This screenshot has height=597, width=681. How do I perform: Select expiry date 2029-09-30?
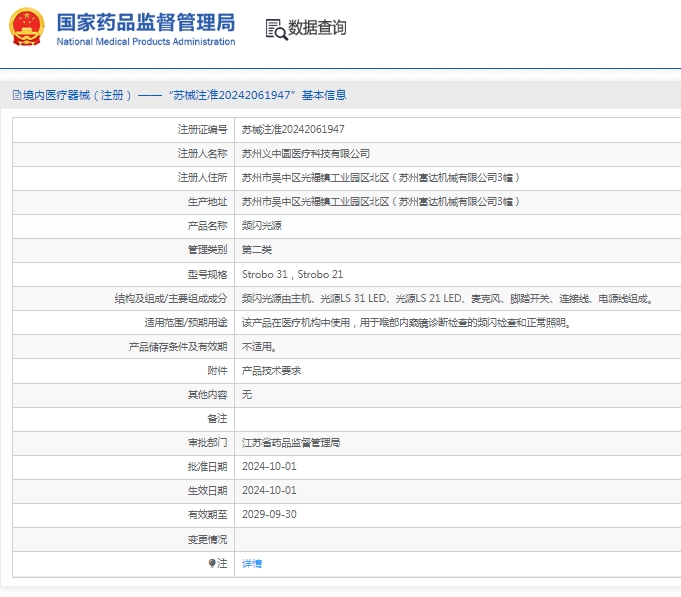click(x=269, y=515)
